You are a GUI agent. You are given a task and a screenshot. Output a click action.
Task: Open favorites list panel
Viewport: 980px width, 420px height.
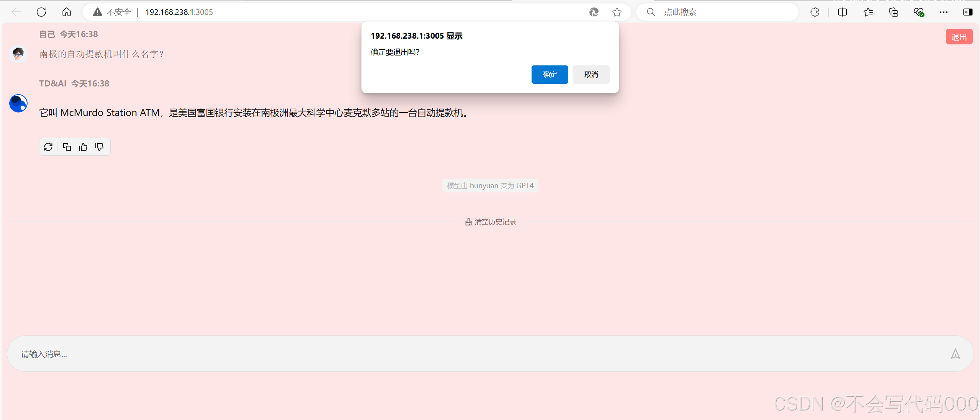coord(868,12)
